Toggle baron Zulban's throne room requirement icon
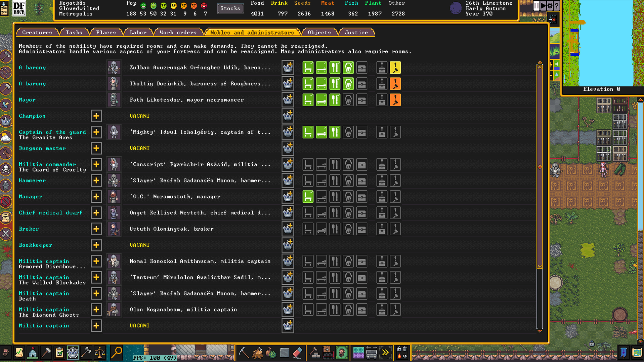This screenshot has height=362, width=644. coord(308,68)
